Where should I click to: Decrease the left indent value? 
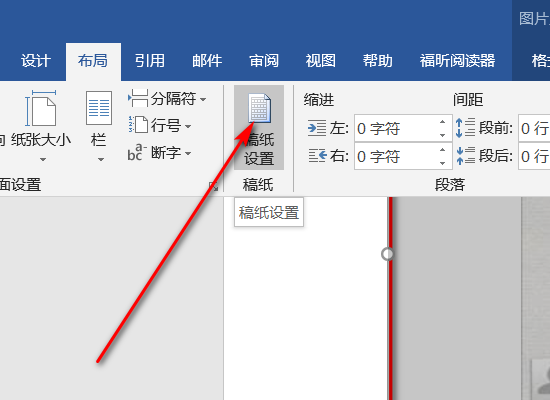coord(442,135)
